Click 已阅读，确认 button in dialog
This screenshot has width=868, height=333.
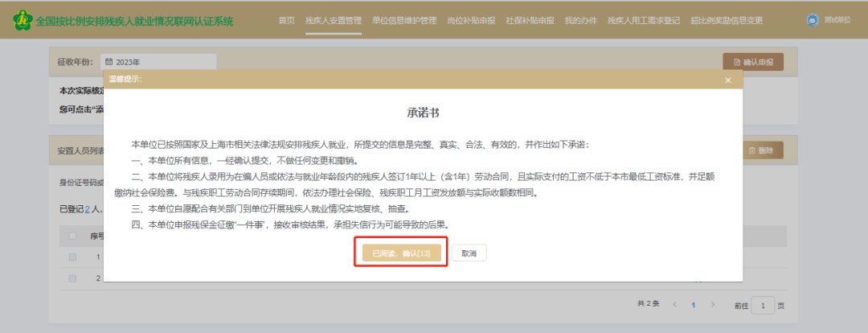(401, 253)
